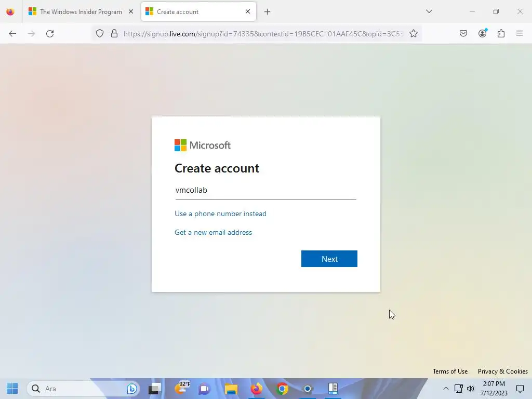Click the Firefox icon beside the tabs
The height and width of the screenshot is (399, 532).
[x=10, y=12]
